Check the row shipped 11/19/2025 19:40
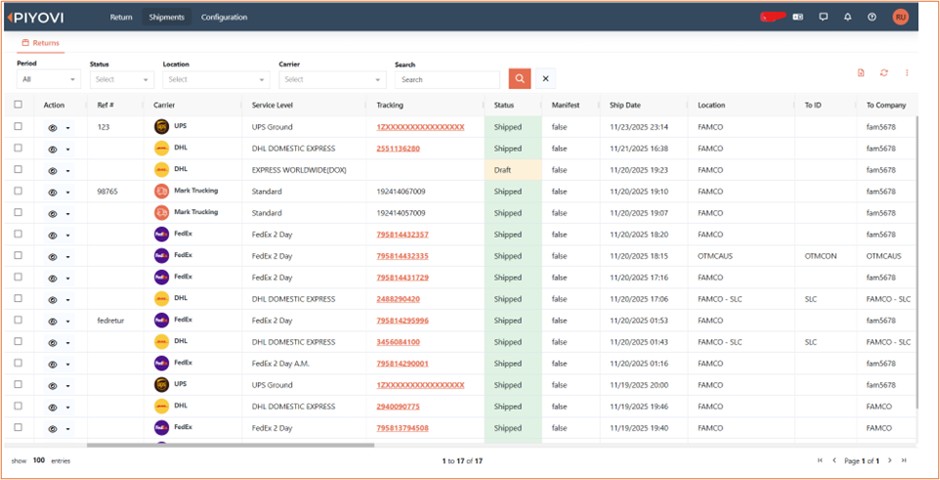 pyautogui.click(x=18, y=427)
